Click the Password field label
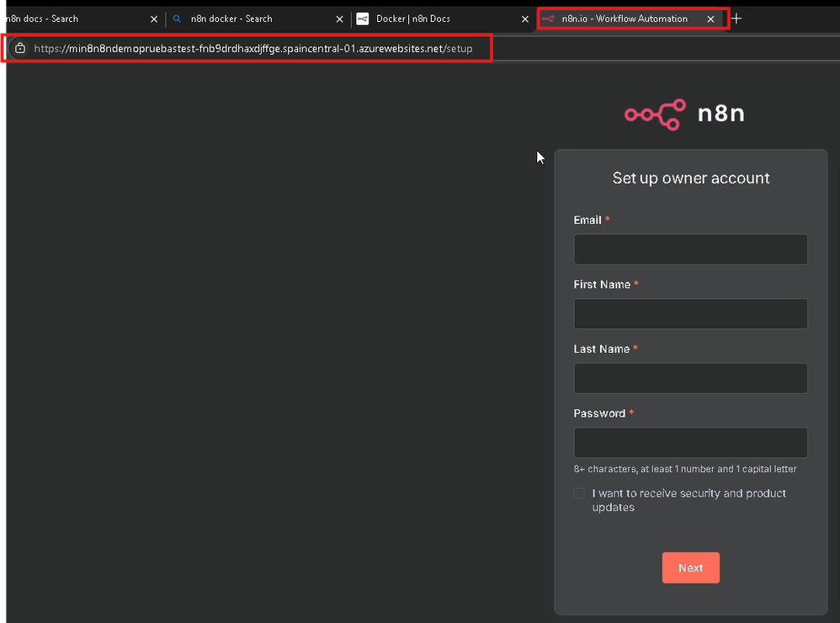The width and height of the screenshot is (840, 623). pyautogui.click(x=599, y=413)
